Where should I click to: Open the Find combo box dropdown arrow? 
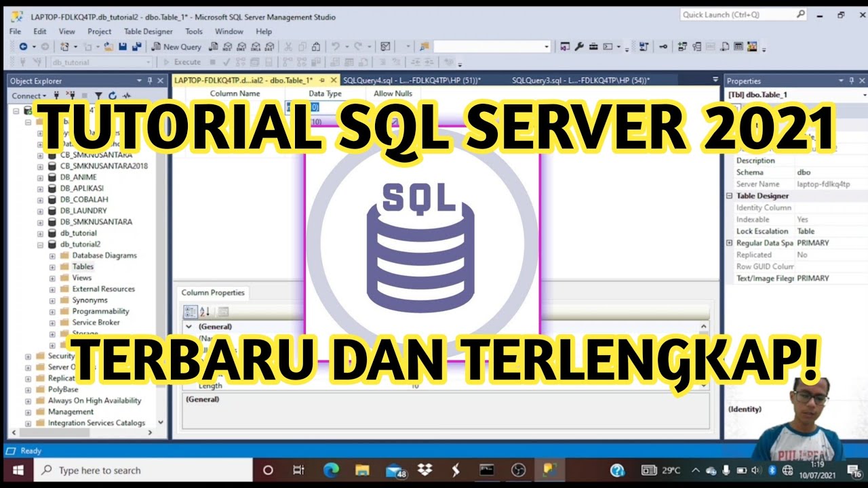(547, 47)
